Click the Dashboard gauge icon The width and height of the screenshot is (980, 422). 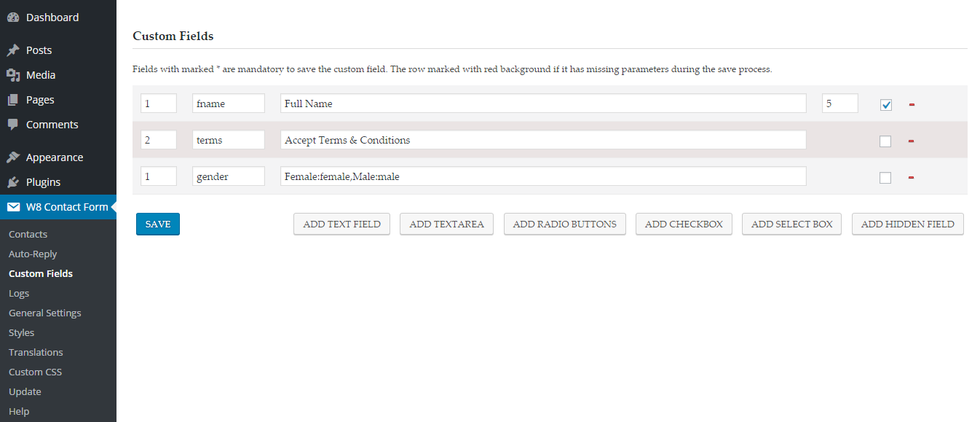(13, 17)
